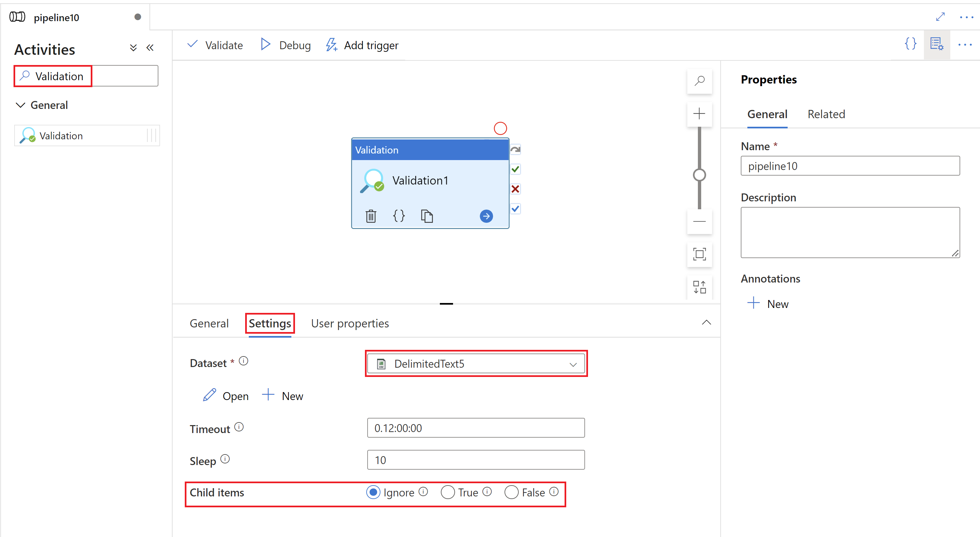This screenshot has width=980, height=537.
Task: Collapse the bottom settings panel chevron
Action: [x=706, y=322]
